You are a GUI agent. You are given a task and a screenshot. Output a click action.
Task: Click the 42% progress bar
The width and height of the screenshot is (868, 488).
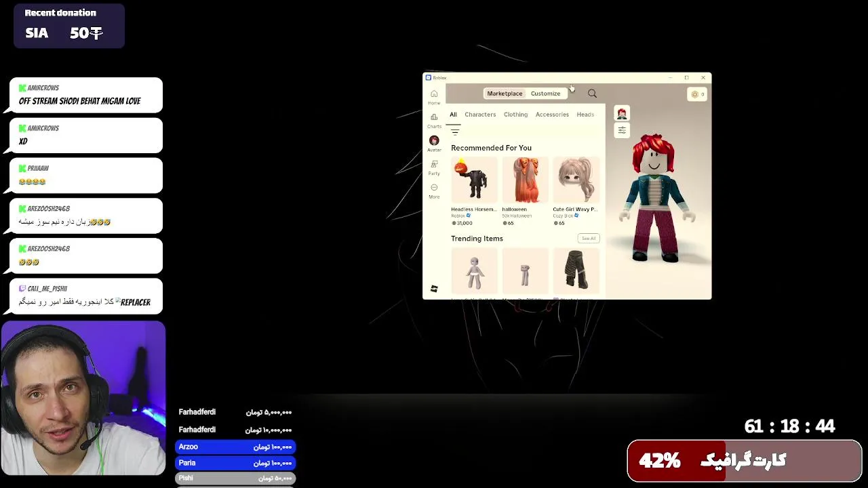[x=745, y=461]
